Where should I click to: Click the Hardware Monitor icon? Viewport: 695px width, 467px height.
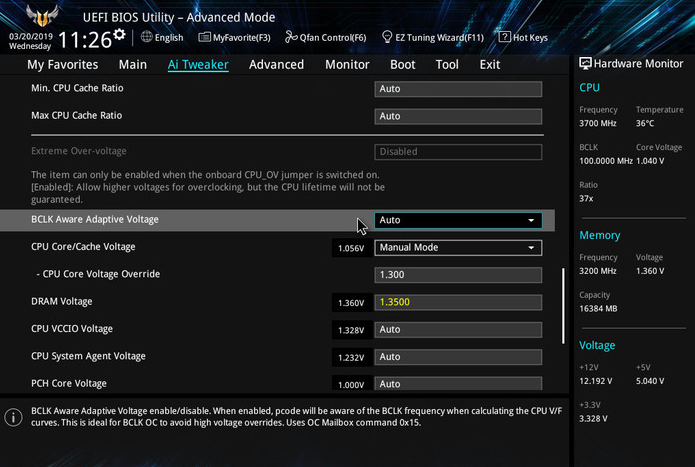click(586, 63)
